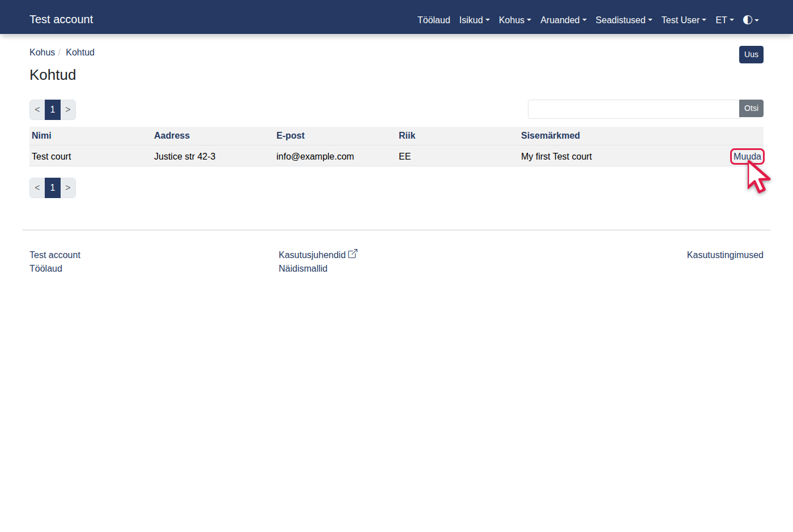Image resolution: width=793 pixels, height=532 pixels.
Task: Expand the Isikud dropdown menu
Action: [474, 20]
